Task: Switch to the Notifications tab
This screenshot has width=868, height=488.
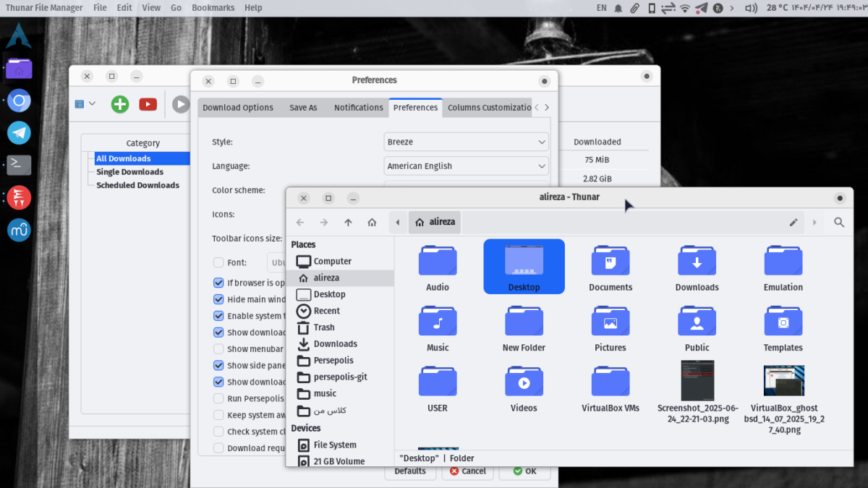Action: [358, 108]
